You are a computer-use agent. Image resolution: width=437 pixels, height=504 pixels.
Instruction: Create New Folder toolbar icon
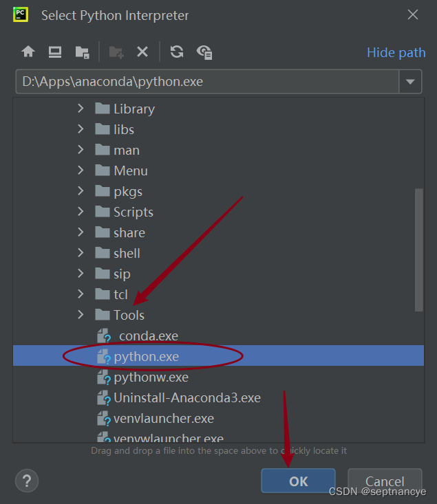tap(116, 52)
